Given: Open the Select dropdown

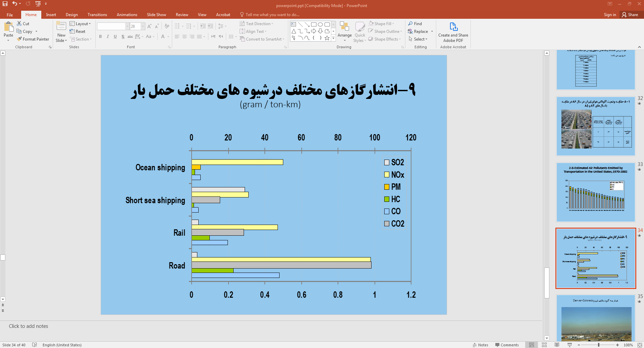Looking at the screenshot, I should [x=418, y=39].
